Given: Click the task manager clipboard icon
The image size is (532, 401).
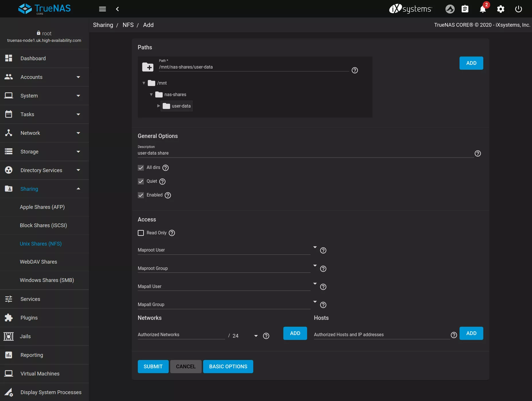Looking at the screenshot, I should click(465, 9).
